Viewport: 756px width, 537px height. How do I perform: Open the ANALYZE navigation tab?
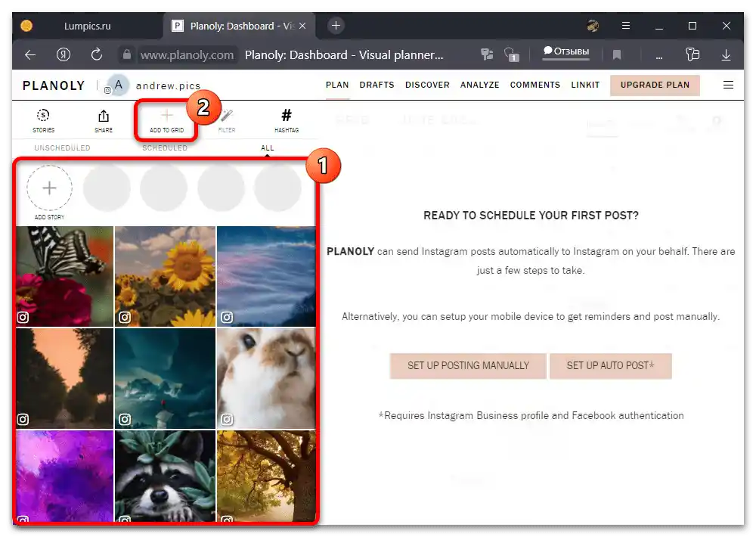click(480, 85)
